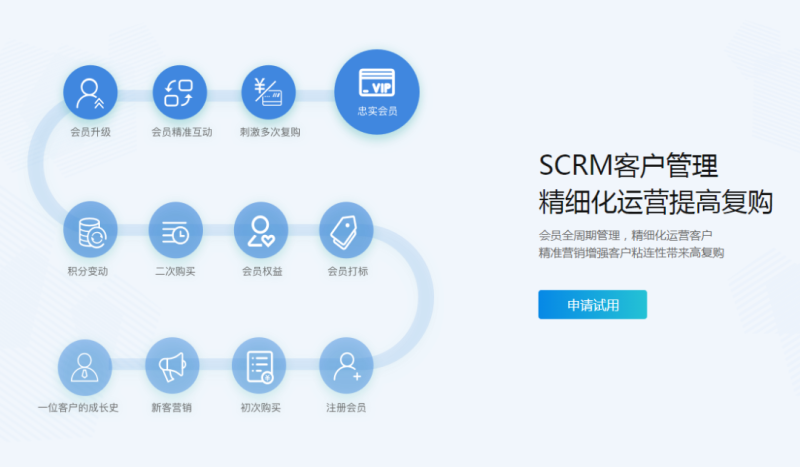Click the 精细化运营提高复购 headline

click(655, 201)
